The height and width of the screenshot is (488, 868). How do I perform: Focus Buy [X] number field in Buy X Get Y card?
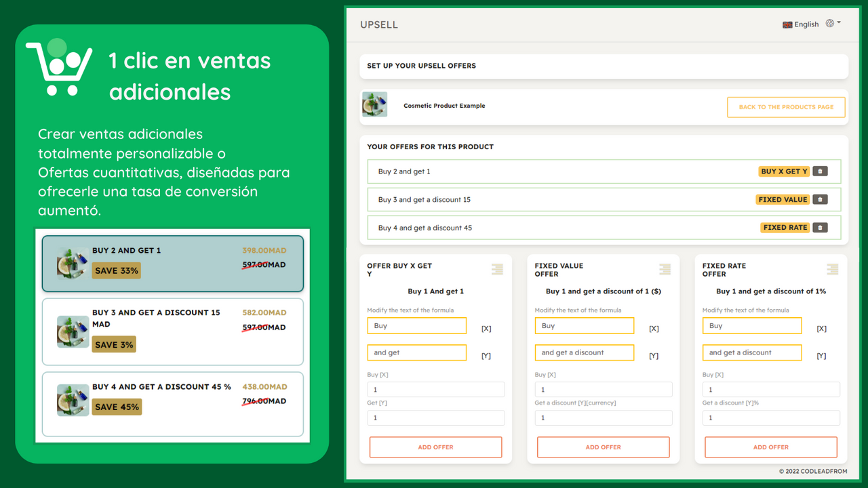(x=436, y=390)
